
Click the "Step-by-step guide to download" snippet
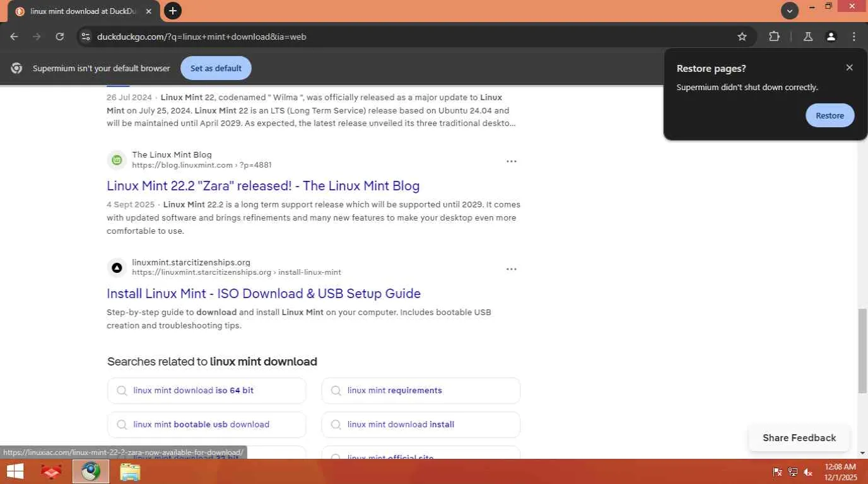tap(299, 319)
